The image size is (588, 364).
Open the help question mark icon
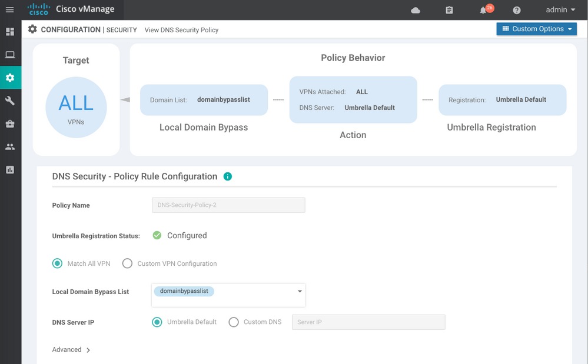click(x=517, y=10)
